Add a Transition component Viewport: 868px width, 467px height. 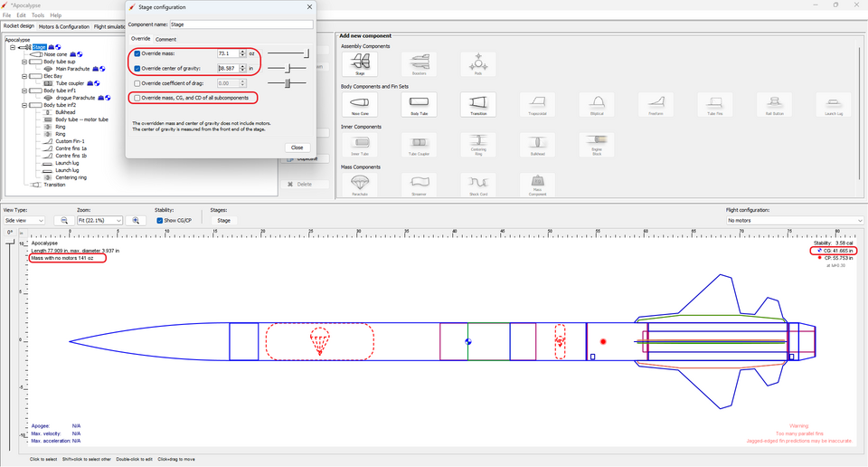click(478, 104)
